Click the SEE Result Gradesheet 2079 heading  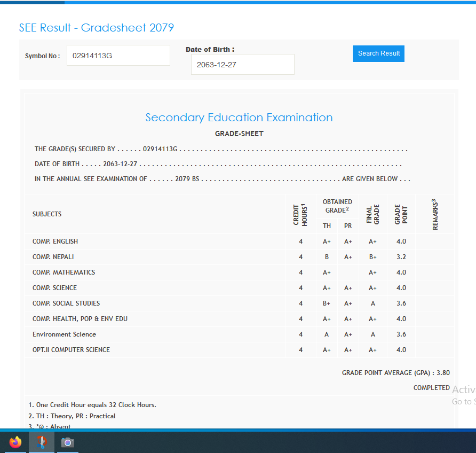click(97, 28)
